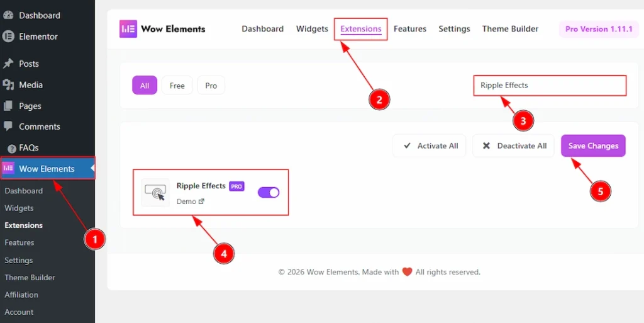Click the Ripple Effects search field
Viewport: 644px width, 323px height.
[x=550, y=86]
